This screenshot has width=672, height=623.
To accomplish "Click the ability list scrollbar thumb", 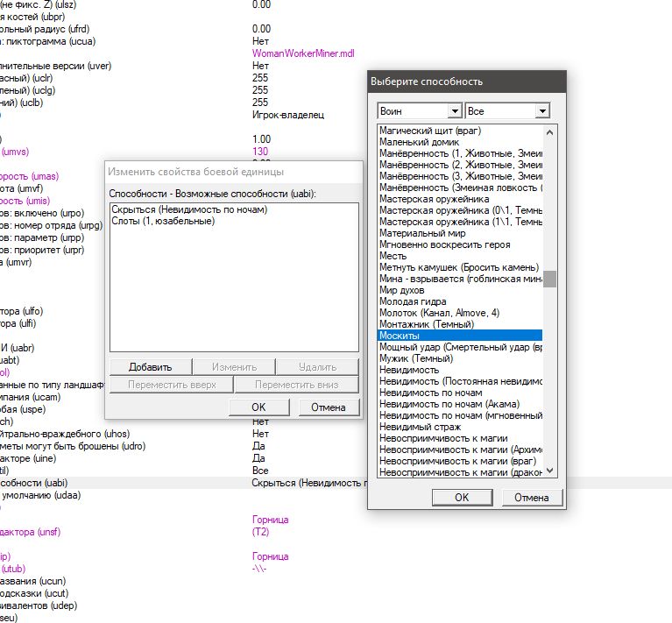I will 550,279.
